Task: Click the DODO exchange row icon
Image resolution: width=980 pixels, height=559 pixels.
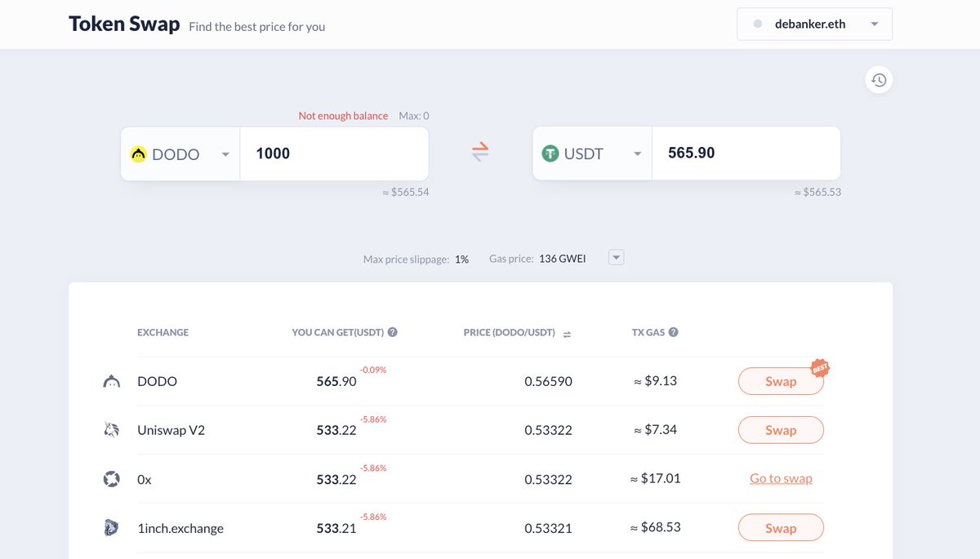Action: [112, 381]
